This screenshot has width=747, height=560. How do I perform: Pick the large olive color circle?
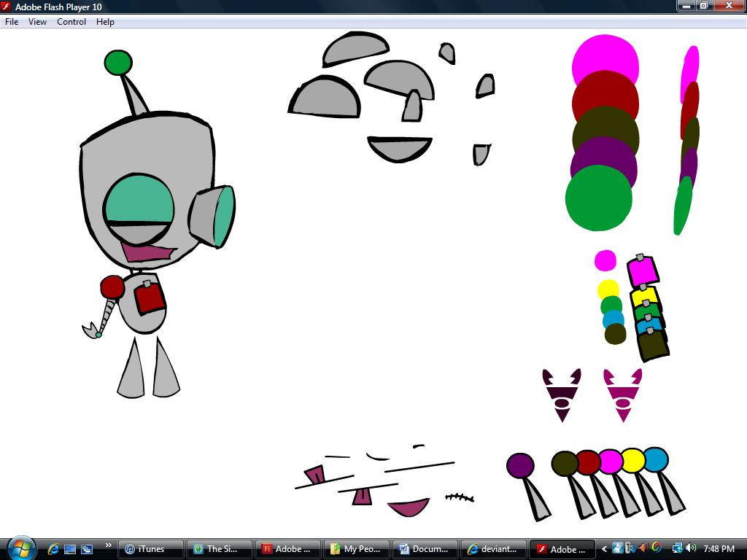click(x=605, y=125)
